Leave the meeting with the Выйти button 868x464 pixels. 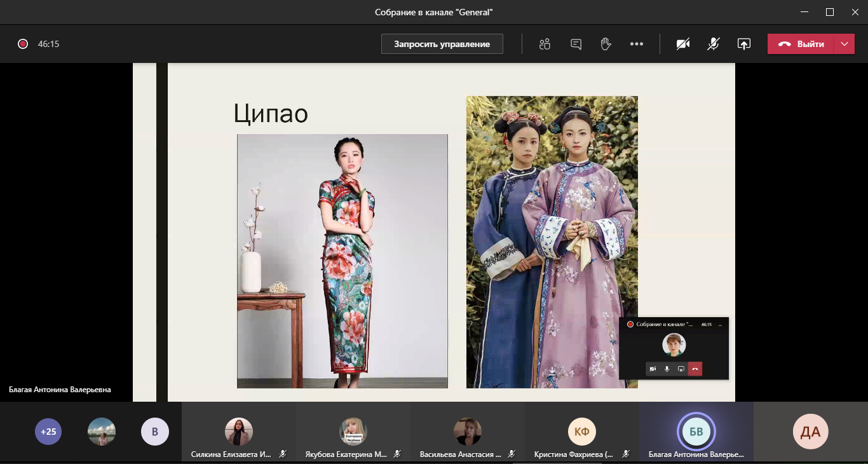[x=802, y=44]
